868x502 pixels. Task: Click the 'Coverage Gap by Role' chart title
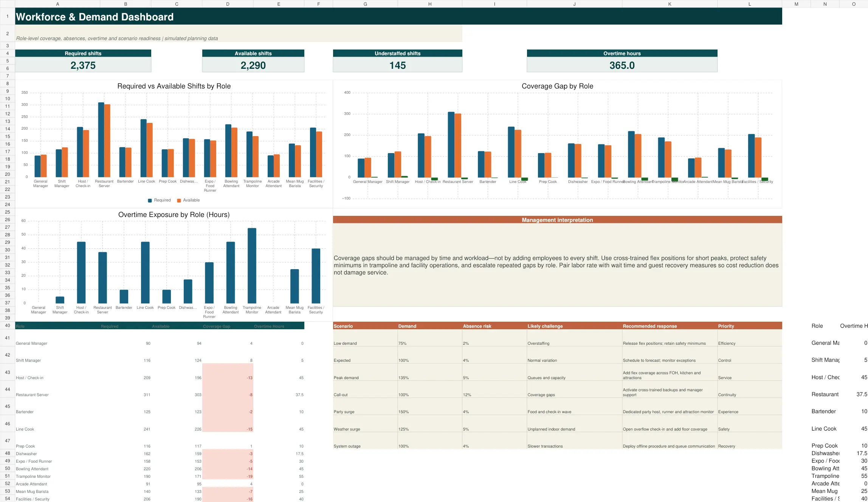[557, 86]
